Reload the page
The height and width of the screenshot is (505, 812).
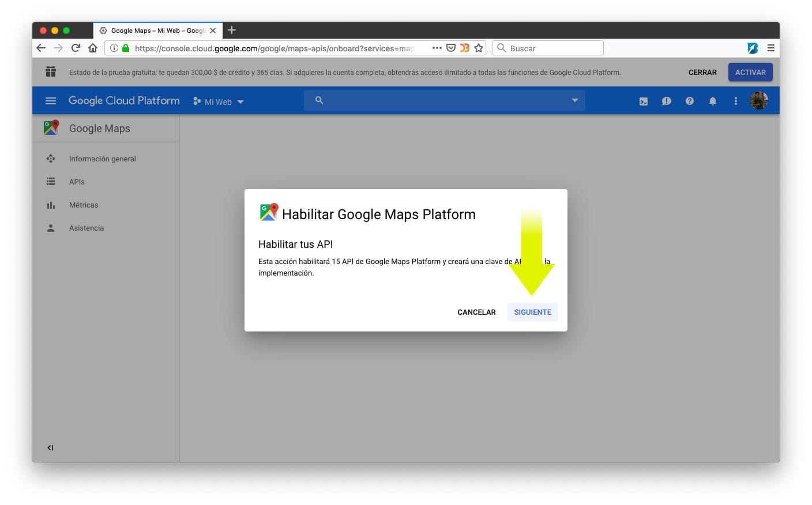(76, 48)
